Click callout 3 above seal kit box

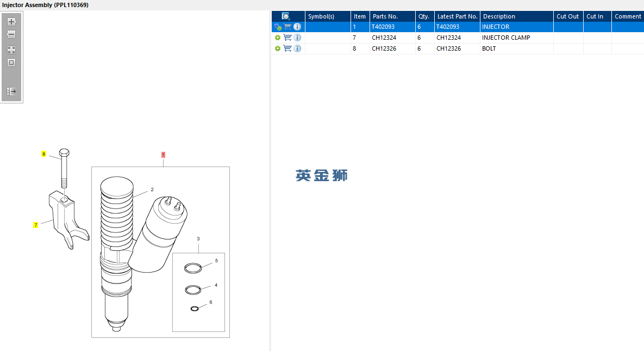pyautogui.click(x=198, y=239)
